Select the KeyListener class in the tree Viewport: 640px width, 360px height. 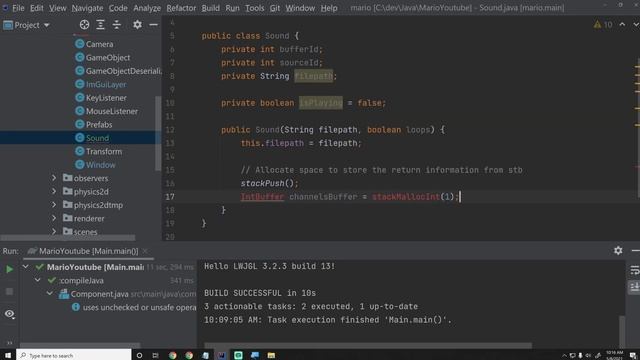click(x=106, y=98)
